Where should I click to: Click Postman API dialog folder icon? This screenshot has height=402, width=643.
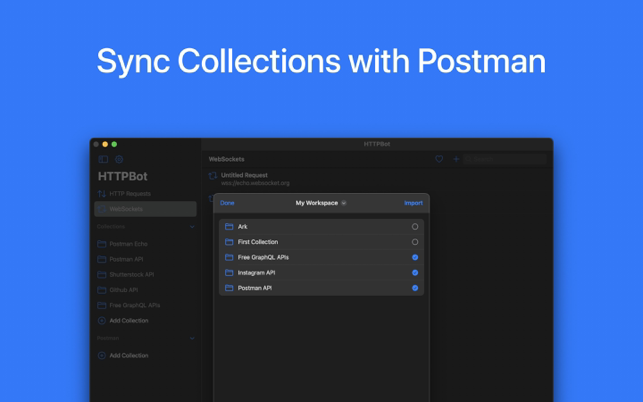[x=229, y=288]
